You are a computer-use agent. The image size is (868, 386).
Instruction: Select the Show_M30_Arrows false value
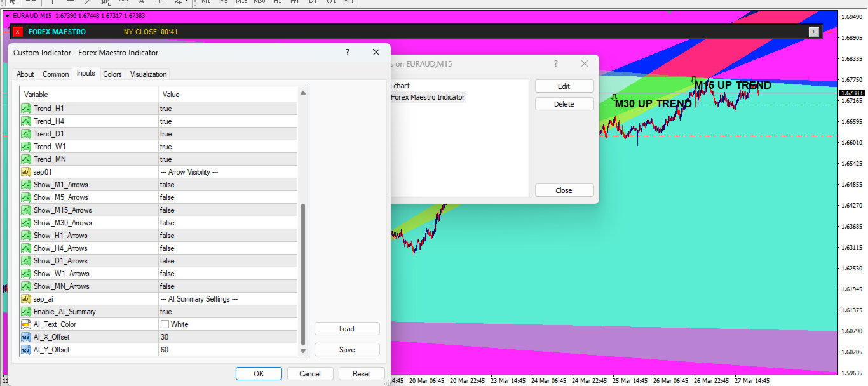227,223
